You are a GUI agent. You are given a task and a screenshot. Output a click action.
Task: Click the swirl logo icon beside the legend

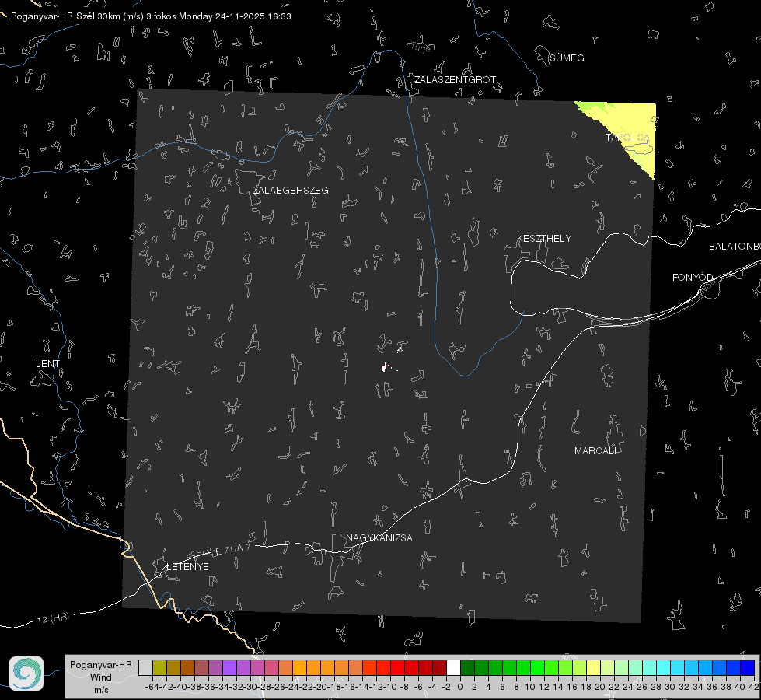coord(26,674)
